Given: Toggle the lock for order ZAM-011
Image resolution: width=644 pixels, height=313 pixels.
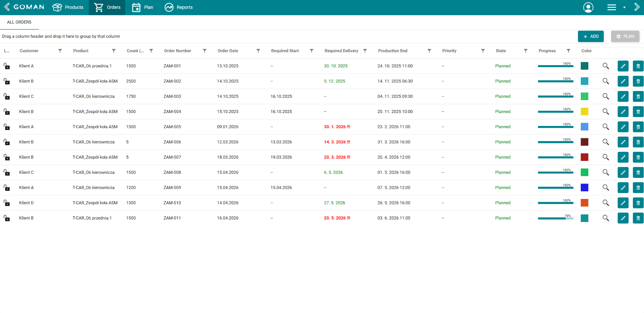Looking at the screenshot, I should click(7, 218).
